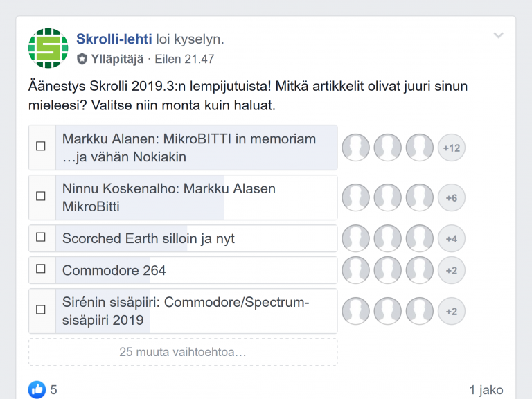This screenshot has height=399, width=532.
Task: Click first voter avatar for Scorched Earth option
Action: pyautogui.click(x=356, y=238)
